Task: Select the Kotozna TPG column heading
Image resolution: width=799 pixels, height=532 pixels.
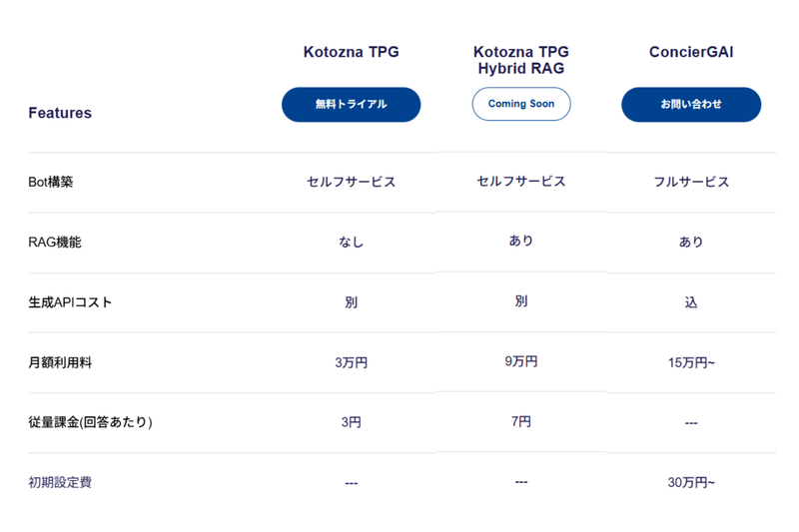Action: [351, 52]
